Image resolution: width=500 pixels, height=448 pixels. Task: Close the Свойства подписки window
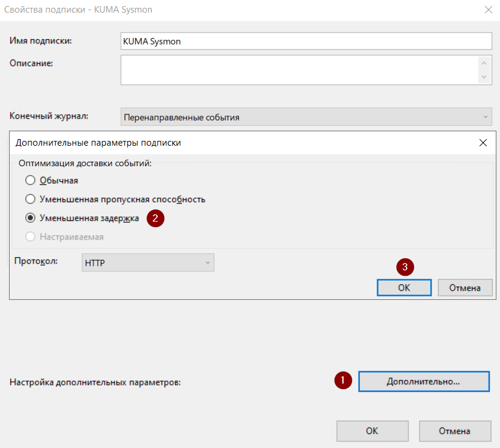(487, 9)
